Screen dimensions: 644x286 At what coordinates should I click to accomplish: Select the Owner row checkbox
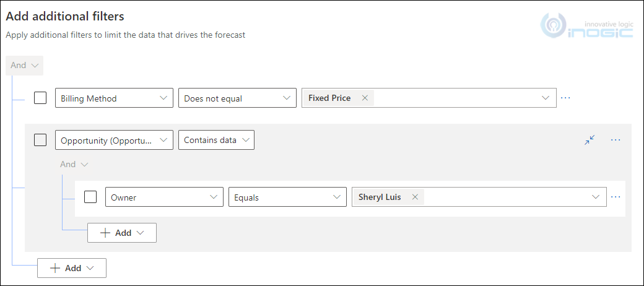pyautogui.click(x=90, y=197)
